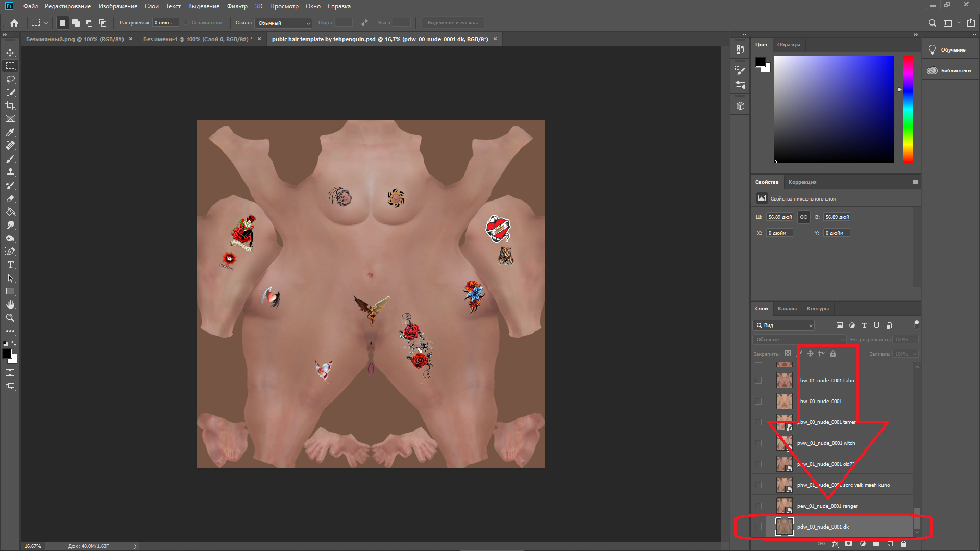Select the Eyedropper tool

pos(10,132)
